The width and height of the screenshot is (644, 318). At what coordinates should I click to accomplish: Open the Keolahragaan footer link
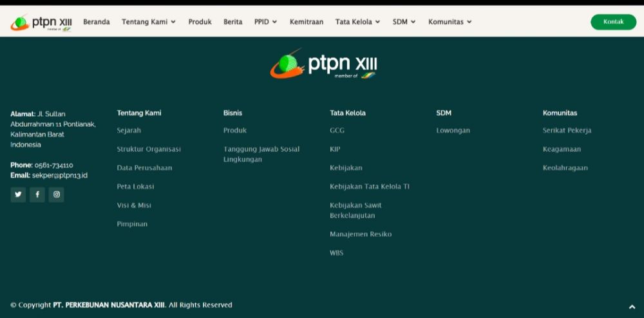point(565,167)
